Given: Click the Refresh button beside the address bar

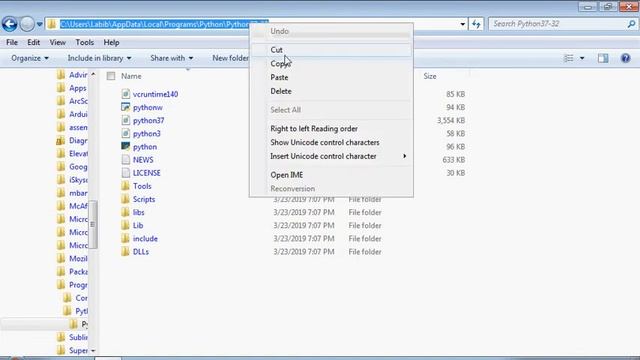Looking at the screenshot, I should tap(476, 24).
